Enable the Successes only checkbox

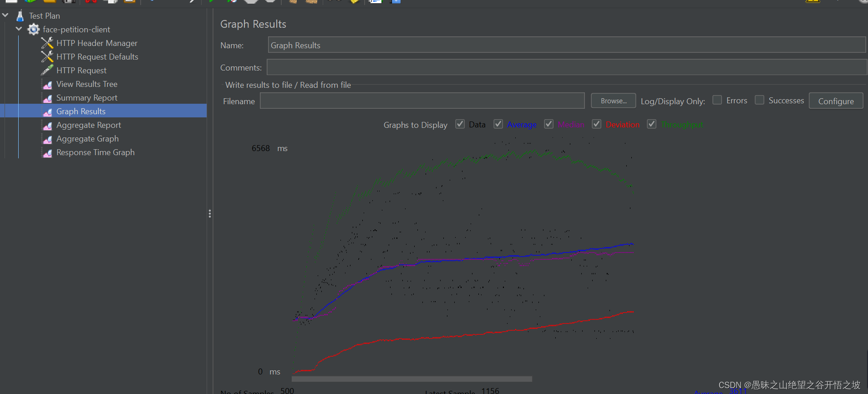(760, 100)
